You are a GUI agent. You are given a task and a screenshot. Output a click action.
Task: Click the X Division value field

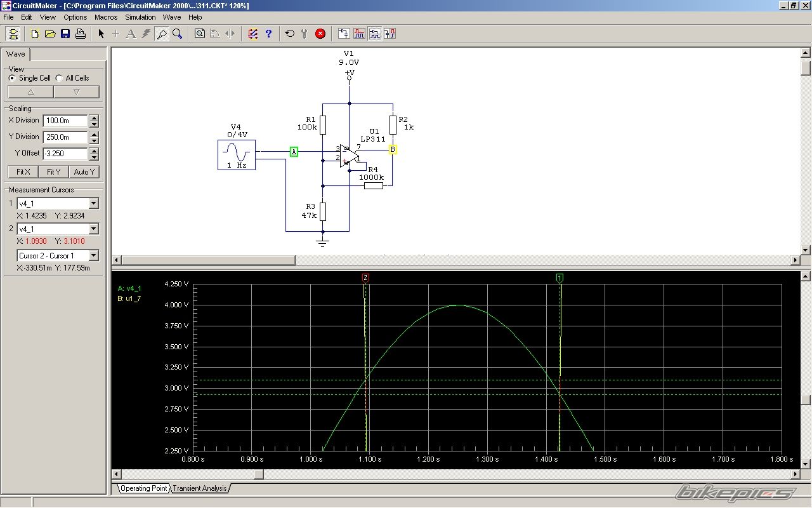click(65, 121)
